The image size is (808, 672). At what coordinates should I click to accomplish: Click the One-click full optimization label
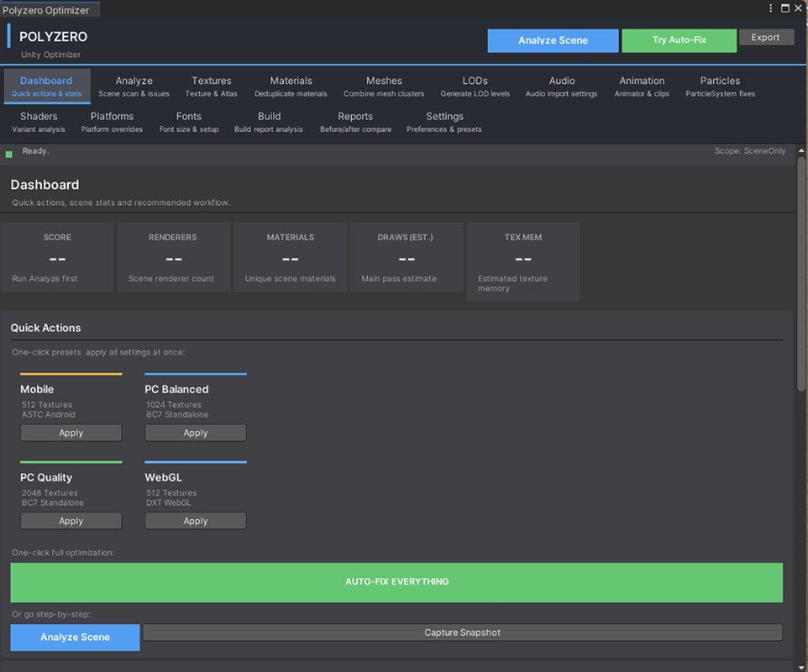(63, 553)
